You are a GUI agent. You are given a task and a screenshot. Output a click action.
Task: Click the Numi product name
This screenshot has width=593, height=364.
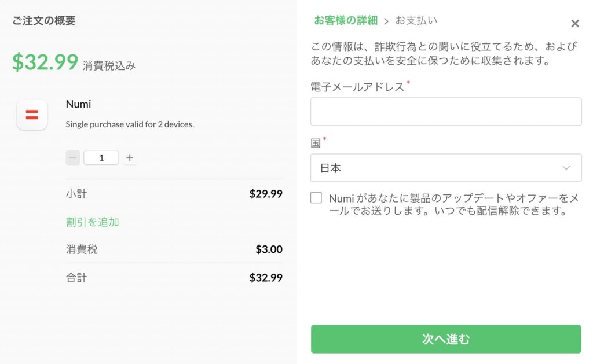pos(78,104)
